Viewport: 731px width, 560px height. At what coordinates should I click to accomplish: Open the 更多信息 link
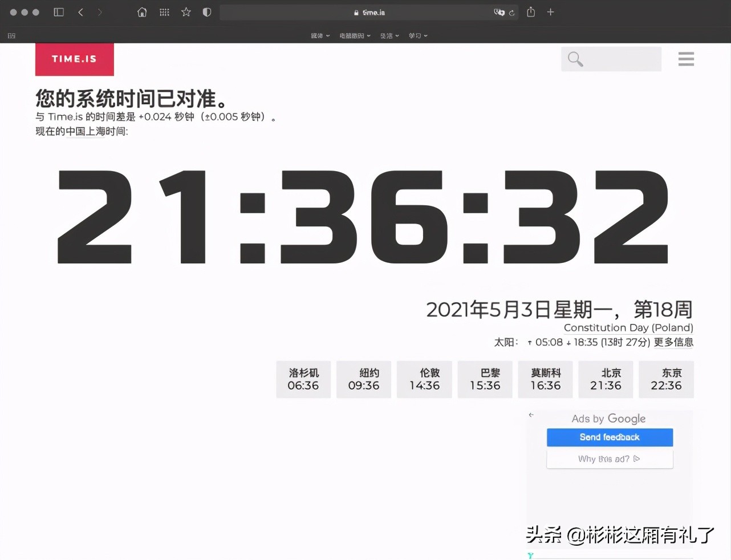tap(673, 342)
